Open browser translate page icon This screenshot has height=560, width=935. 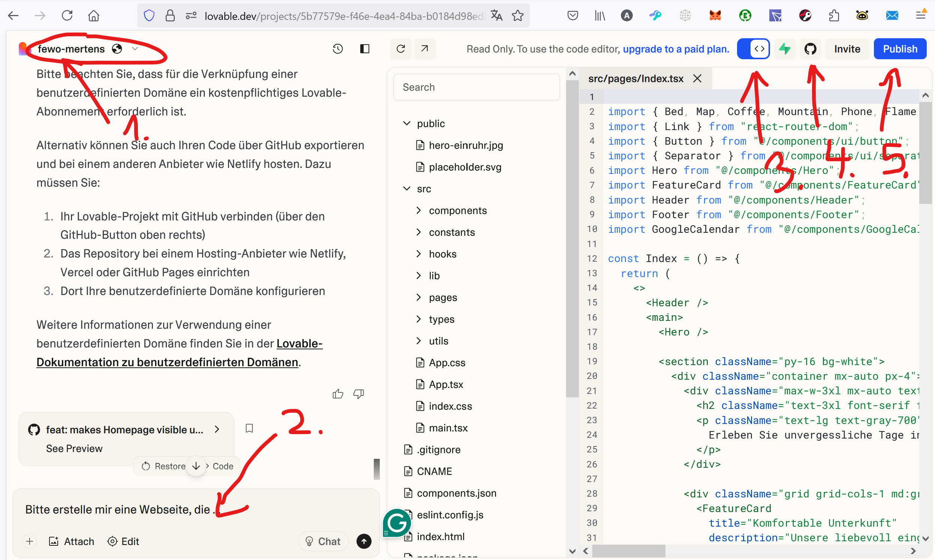click(496, 16)
